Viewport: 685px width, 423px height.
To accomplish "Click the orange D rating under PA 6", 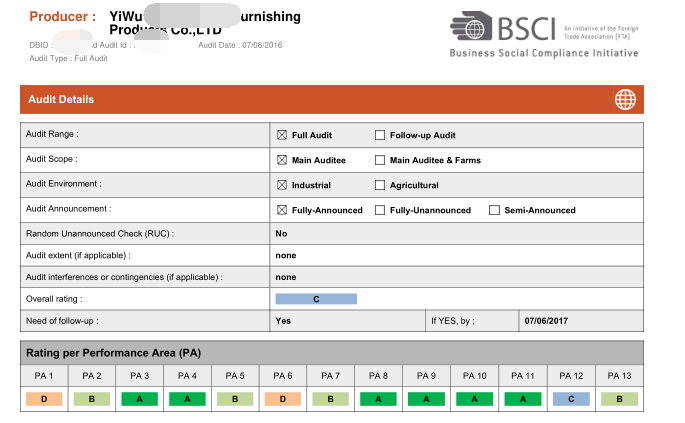I will 283,399.
